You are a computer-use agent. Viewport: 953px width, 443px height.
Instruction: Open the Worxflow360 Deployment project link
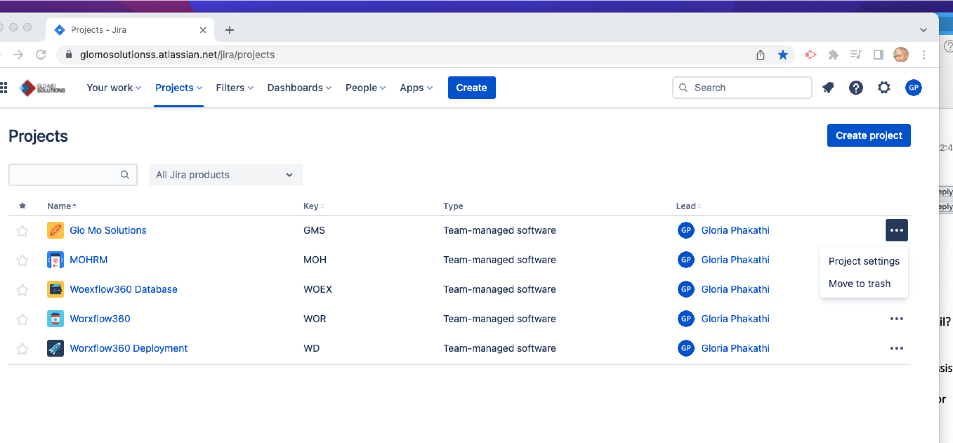128,348
